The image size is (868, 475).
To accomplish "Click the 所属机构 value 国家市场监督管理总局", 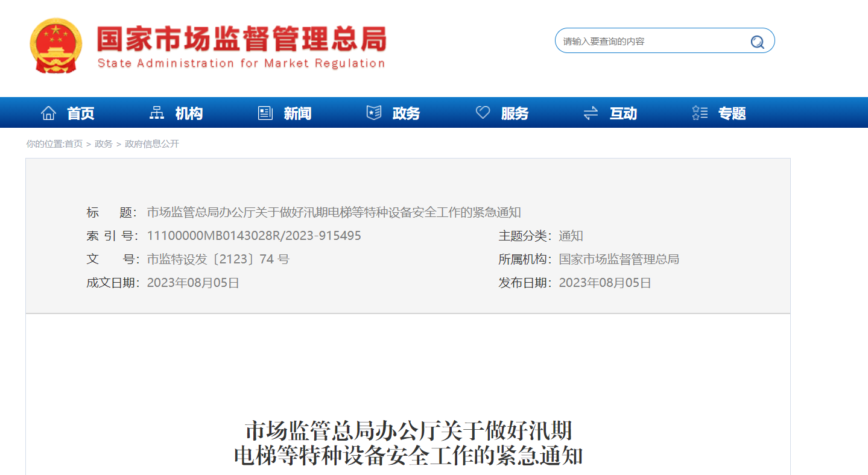I will coord(619,259).
